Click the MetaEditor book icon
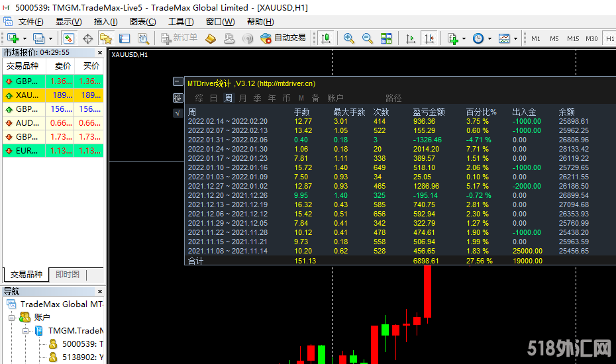 pos(211,38)
